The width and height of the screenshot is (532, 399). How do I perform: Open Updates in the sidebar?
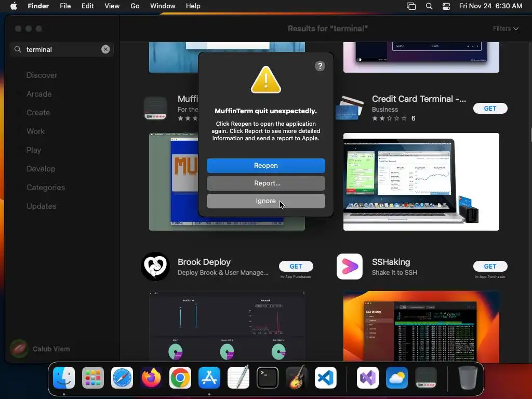(x=42, y=206)
